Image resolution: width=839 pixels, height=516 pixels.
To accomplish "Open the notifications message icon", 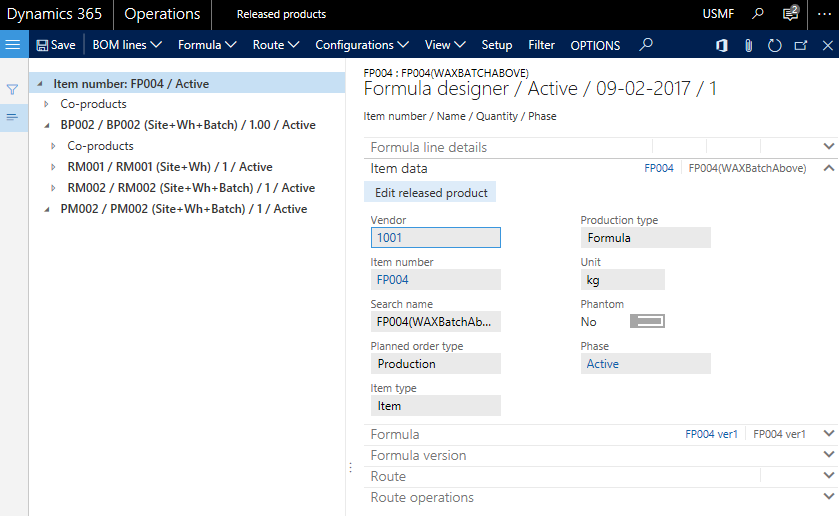I will click(790, 14).
